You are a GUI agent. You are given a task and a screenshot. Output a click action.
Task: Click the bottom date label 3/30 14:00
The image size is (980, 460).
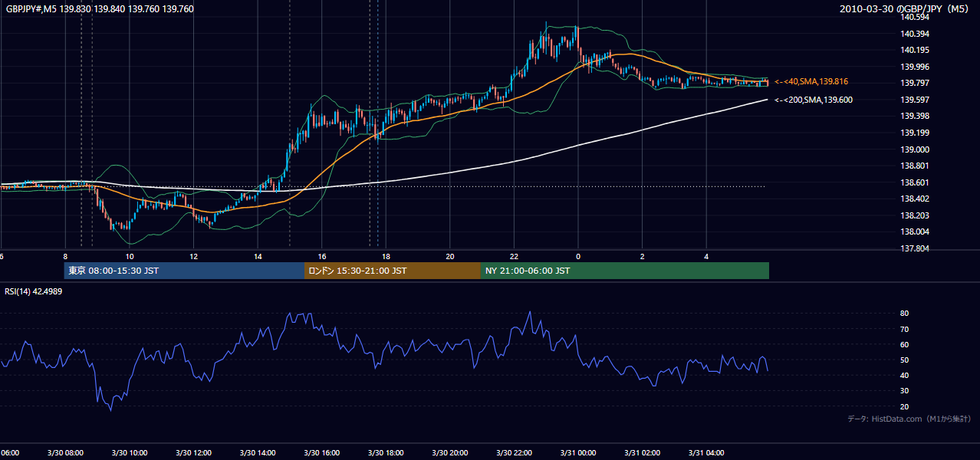[258, 452]
